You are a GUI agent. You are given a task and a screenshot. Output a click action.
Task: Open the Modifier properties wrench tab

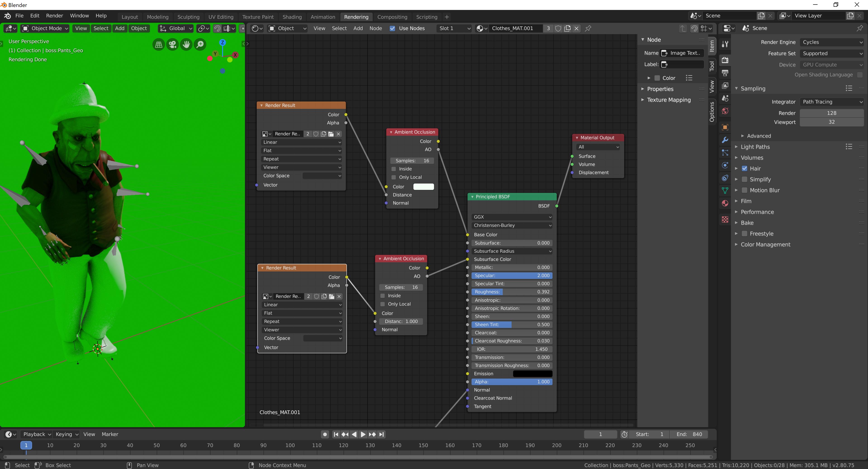coord(725,140)
